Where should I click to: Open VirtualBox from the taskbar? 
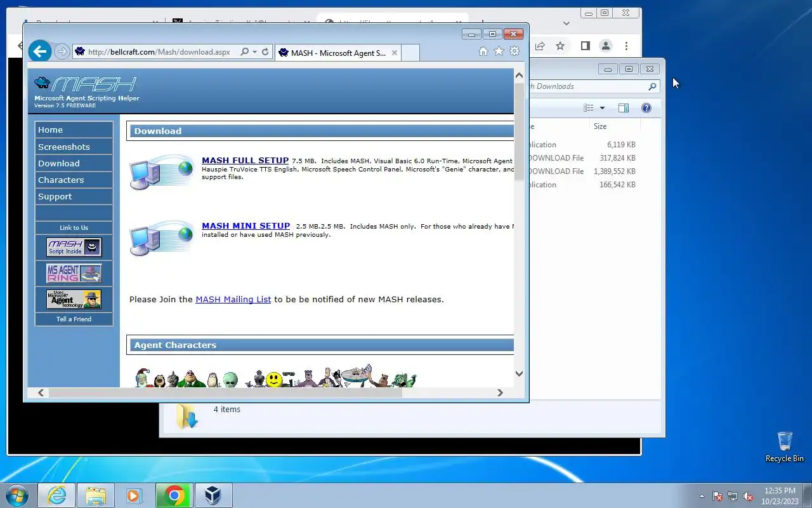coord(213,495)
